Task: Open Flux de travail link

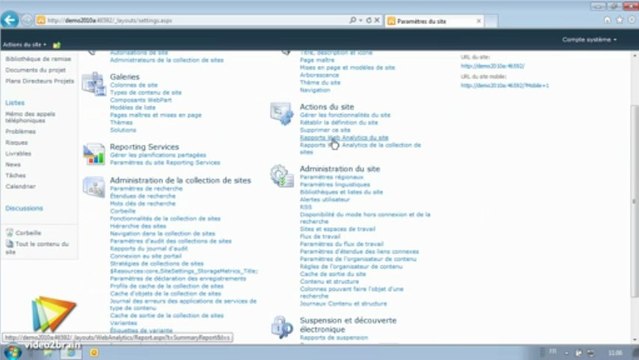Action: click(320, 236)
